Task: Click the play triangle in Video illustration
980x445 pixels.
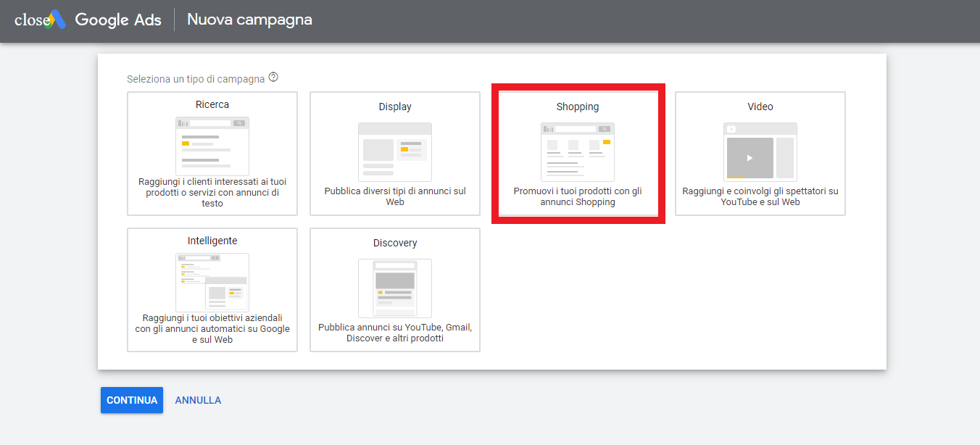Action: point(749,158)
